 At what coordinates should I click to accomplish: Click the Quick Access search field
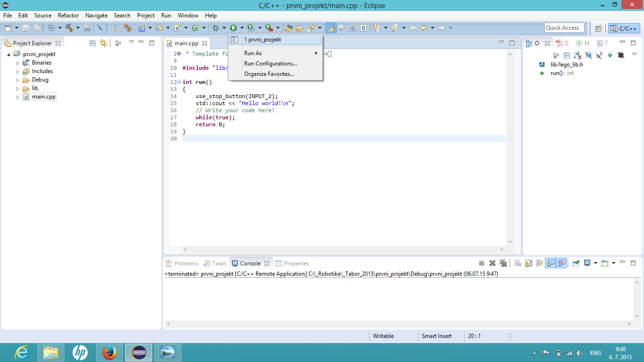(564, 28)
